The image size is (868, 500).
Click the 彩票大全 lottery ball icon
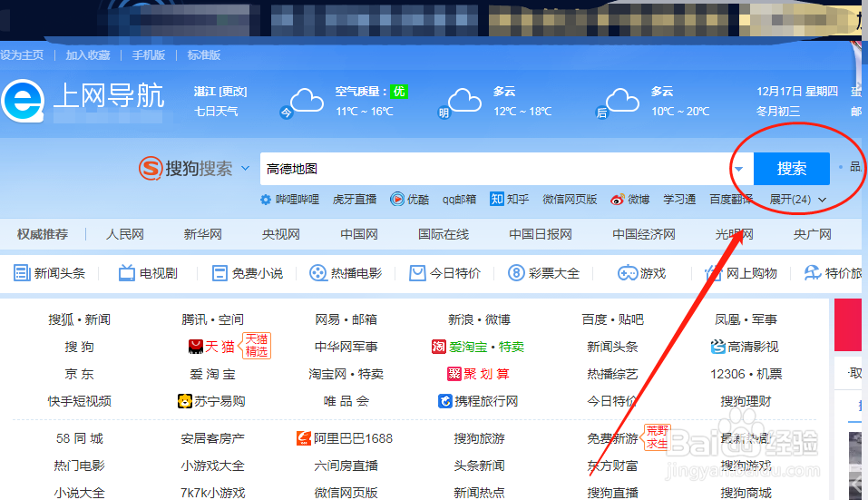pyautogui.click(x=516, y=273)
